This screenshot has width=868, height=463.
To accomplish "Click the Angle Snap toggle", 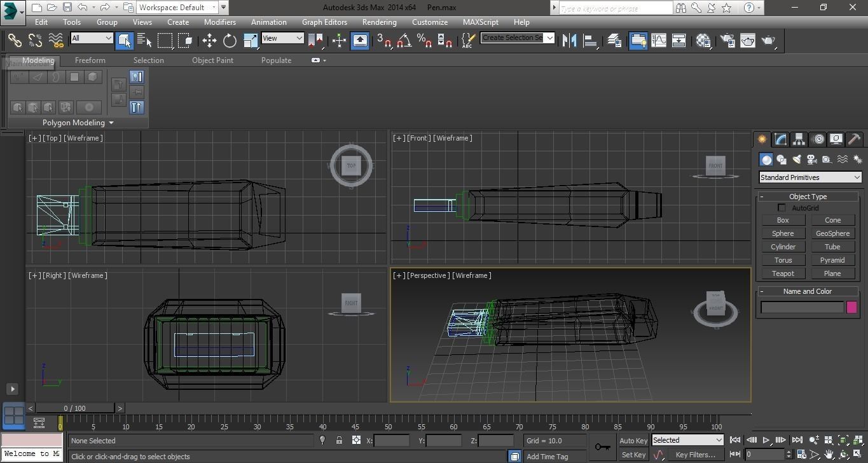I will [x=404, y=40].
